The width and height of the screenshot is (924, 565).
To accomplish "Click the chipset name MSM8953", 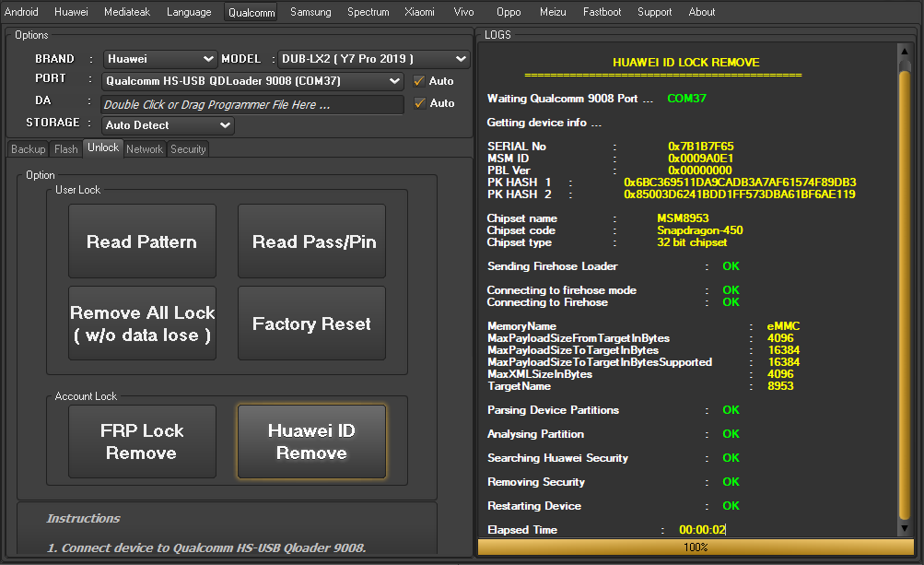I will point(683,218).
